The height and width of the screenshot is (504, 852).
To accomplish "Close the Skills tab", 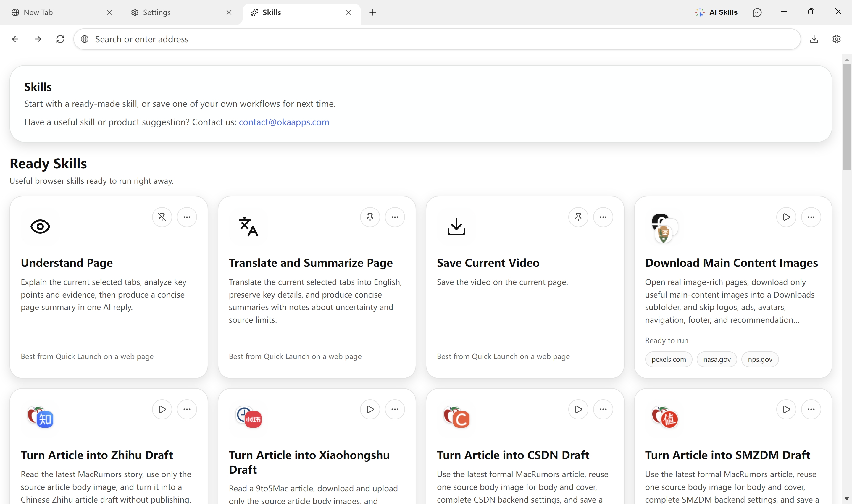I will pos(348,12).
